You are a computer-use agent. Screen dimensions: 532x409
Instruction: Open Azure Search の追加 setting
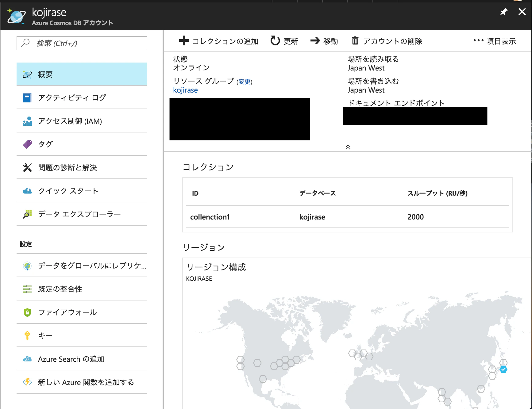[x=82, y=359]
